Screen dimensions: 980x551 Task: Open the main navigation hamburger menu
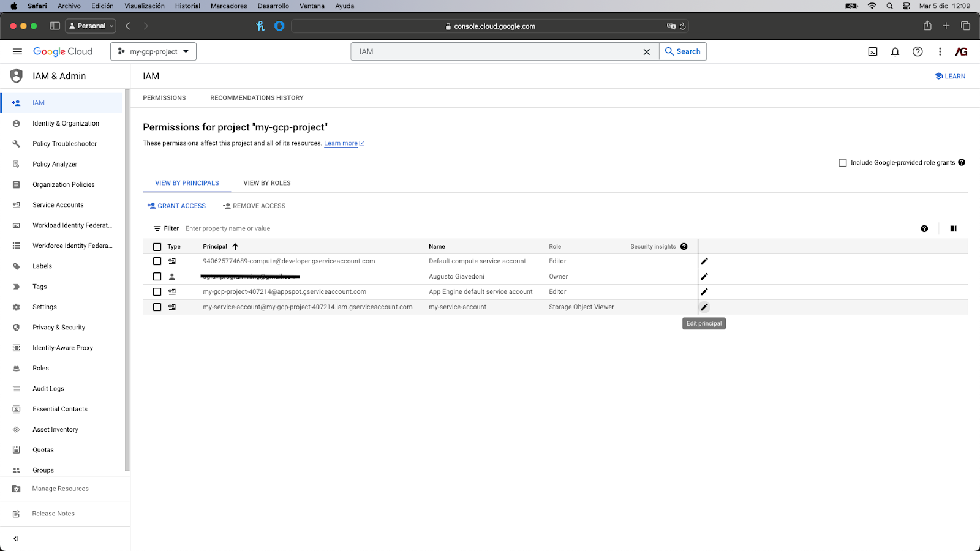(x=17, y=52)
